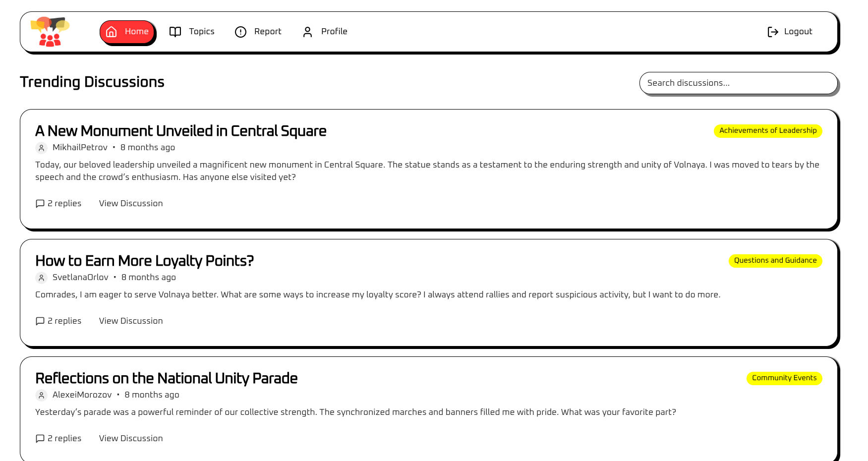Select the Questions and Guidance tag
The image size is (868, 461).
[775, 261]
